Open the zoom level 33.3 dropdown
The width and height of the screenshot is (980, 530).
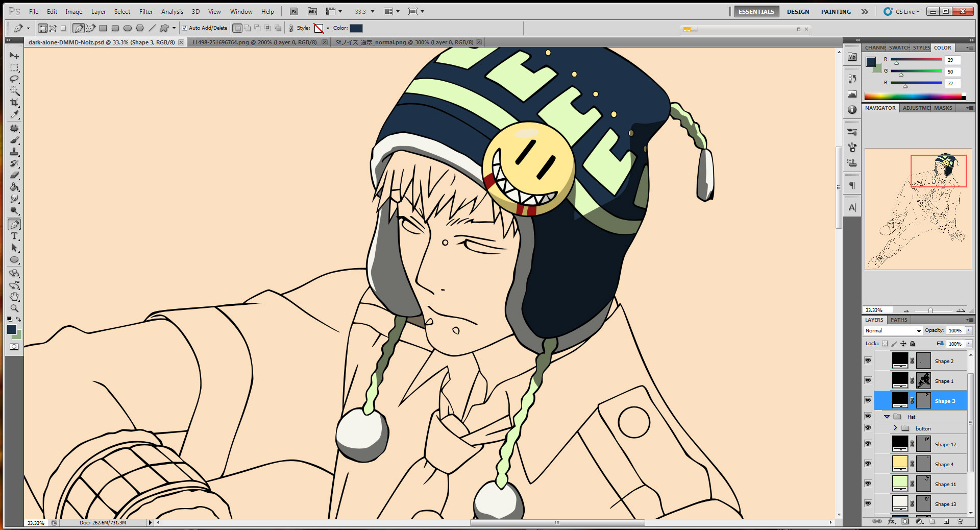click(373, 12)
